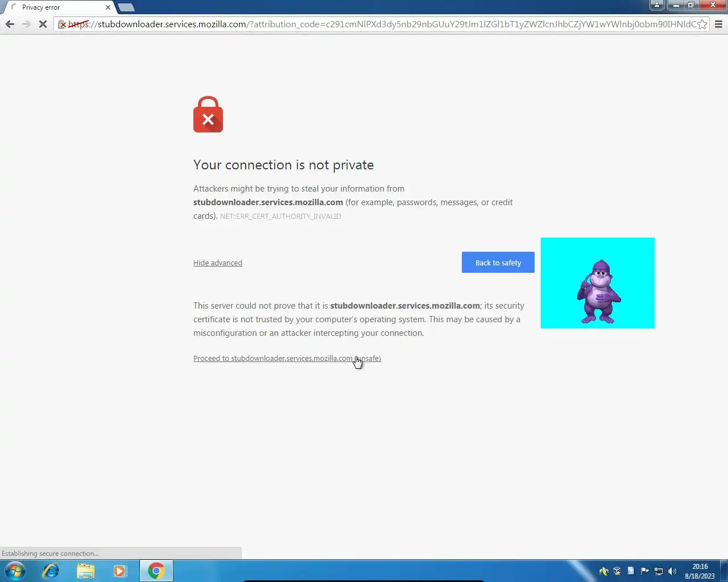Proceed to stubdownloader.services.mozilla.com (unsafe)
Screen dimensions: 728x582
click(287, 358)
